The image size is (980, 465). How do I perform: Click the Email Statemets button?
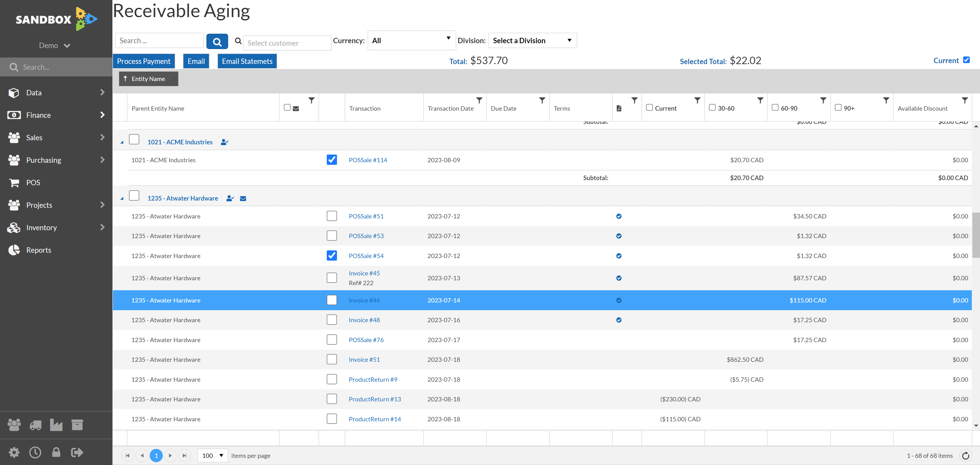coord(247,61)
